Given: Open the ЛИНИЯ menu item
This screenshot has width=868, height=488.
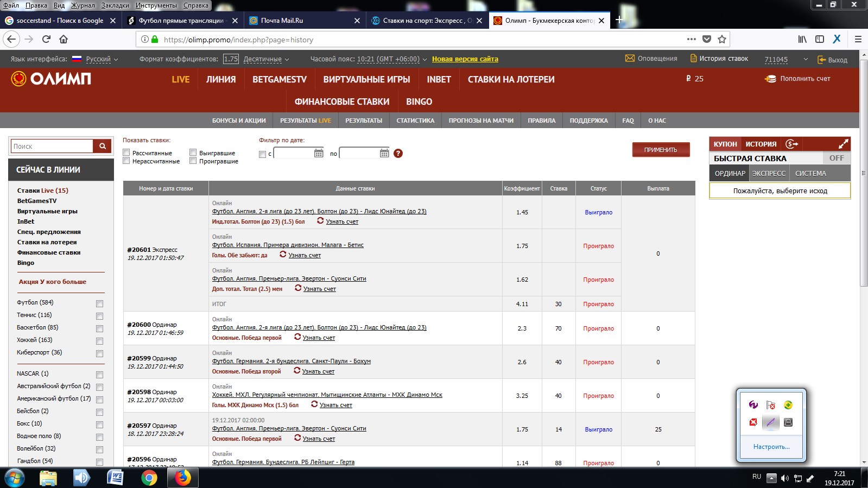Looking at the screenshot, I should [221, 79].
